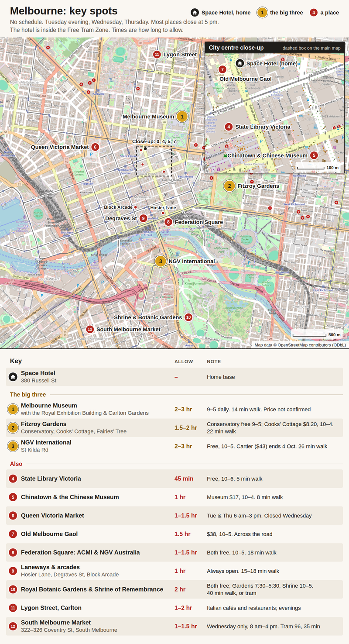Screen dimensions: 349x644
Task: Click the red 11 icon in the Lygon Street, Carlton row
Action: pyautogui.click(x=13, y=608)
